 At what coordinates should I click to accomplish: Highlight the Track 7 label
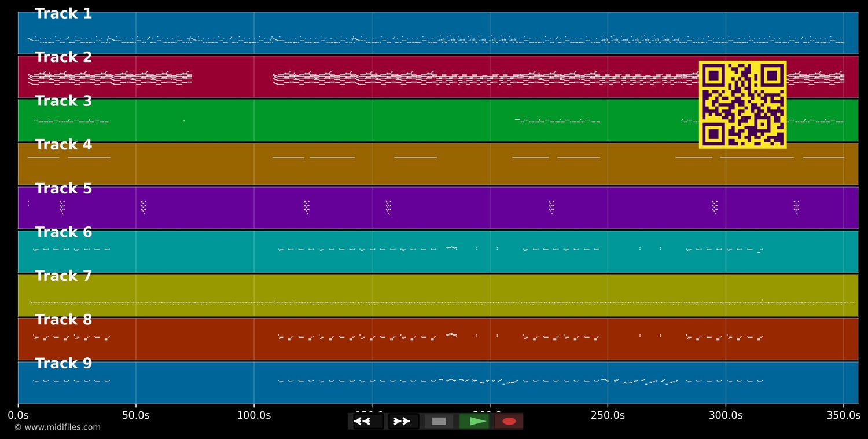63,276
